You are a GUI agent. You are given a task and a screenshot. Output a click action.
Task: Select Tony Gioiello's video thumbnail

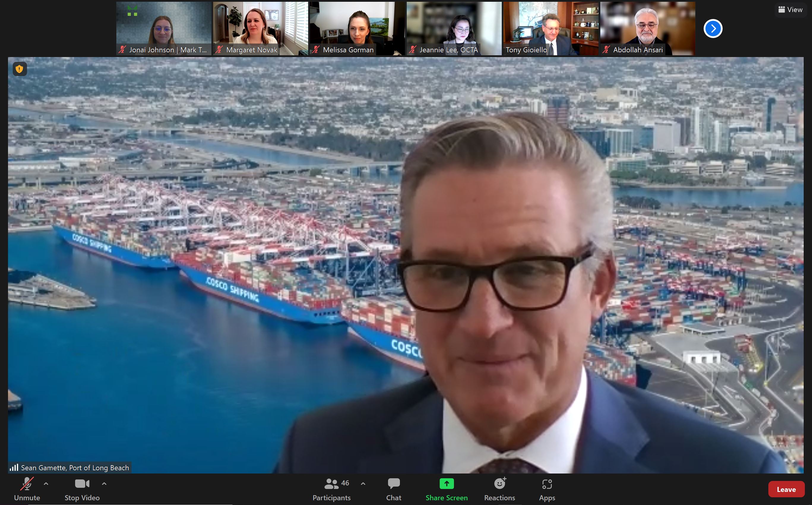(x=551, y=29)
